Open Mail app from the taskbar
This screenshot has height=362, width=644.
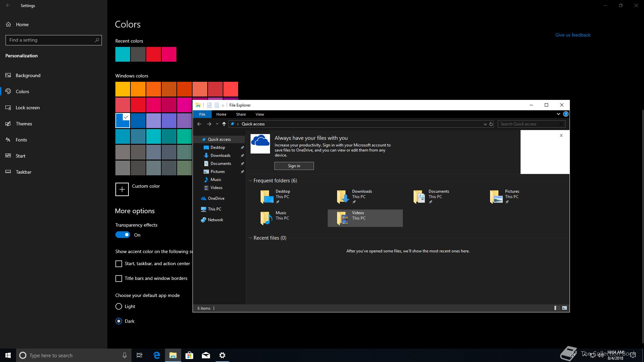coord(206,355)
